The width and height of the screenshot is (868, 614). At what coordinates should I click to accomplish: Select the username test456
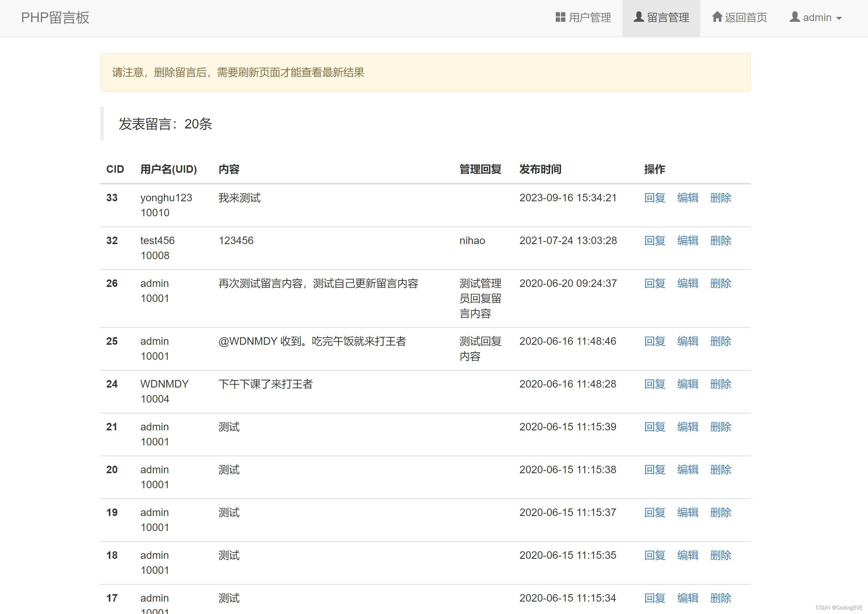[157, 240]
